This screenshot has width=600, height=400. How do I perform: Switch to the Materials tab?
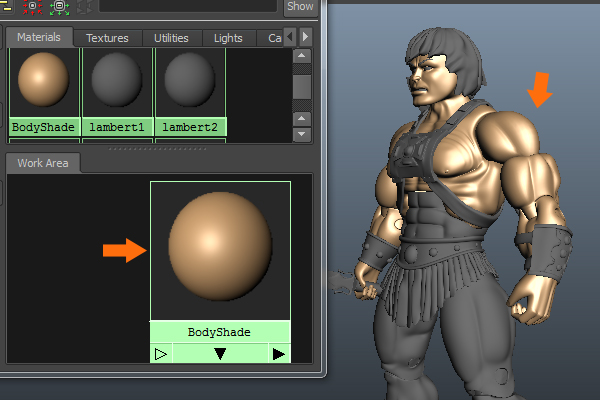[39, 38]
